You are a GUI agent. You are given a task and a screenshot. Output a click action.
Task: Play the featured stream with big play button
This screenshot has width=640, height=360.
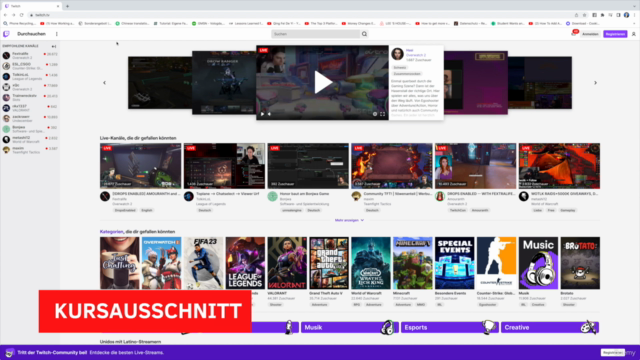322,83
